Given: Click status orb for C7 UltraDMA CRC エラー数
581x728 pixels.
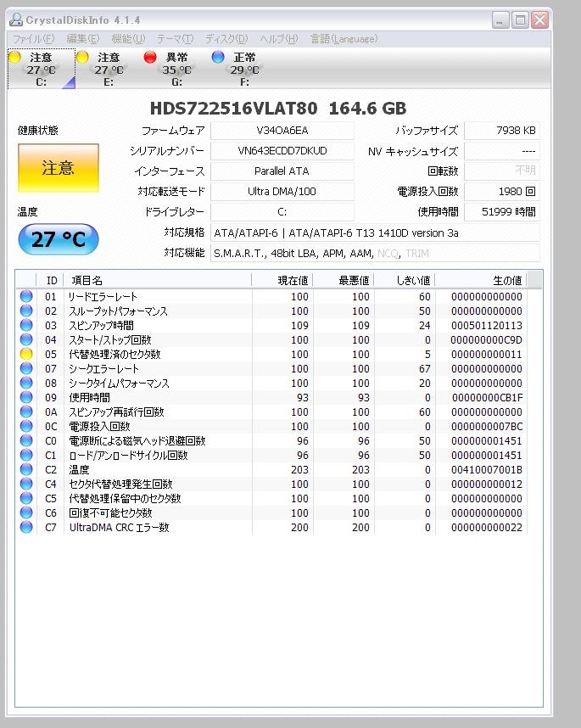Looking at the screenshot, I should [x=26, y=527].
